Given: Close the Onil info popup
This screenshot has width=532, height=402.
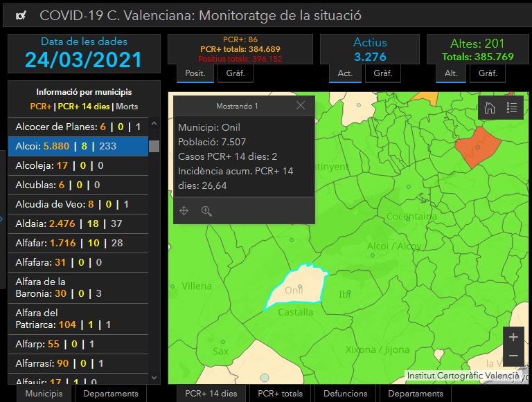Looking at the screenshot, I should click(x=300, y=105).
